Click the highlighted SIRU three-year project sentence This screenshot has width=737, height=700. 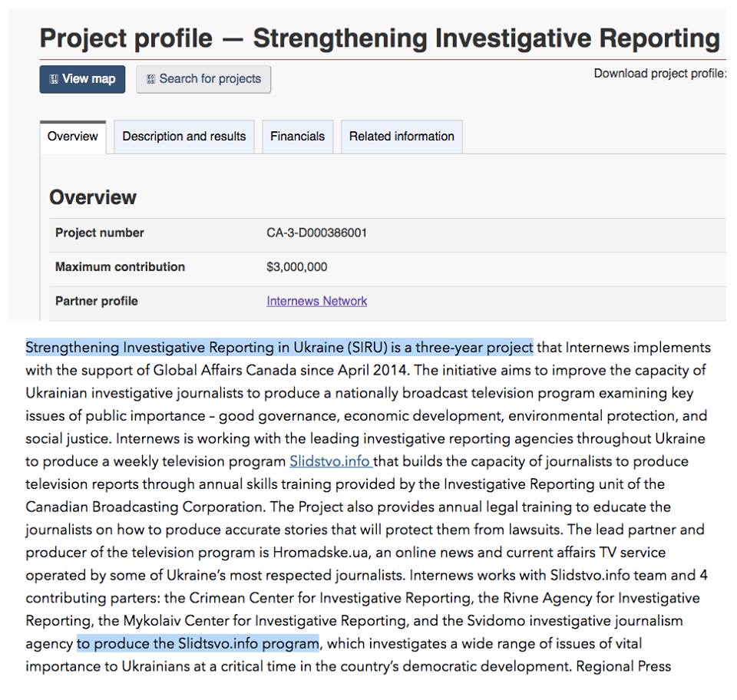(279, 348)
